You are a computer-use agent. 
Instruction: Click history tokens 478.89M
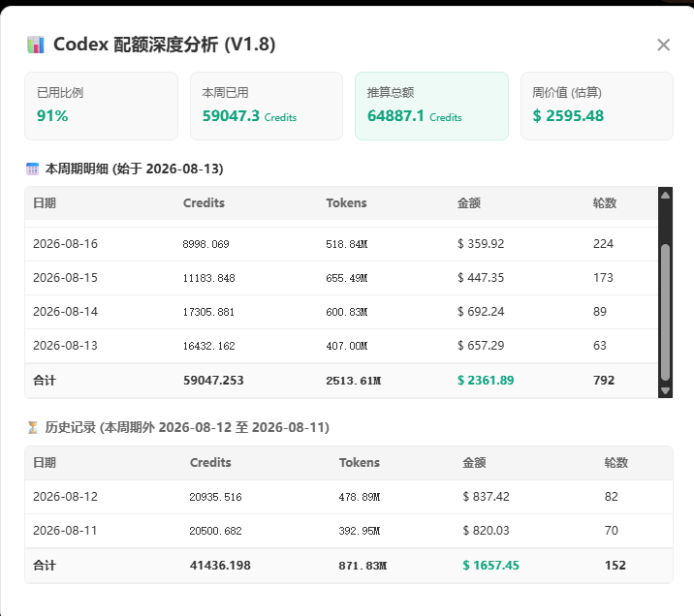[x=360, y=497]
